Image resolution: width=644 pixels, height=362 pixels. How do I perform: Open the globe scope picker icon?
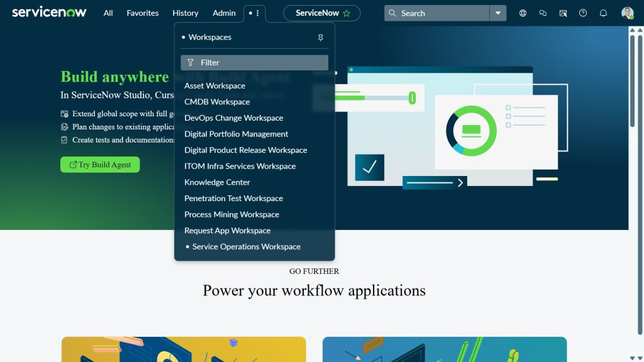point(523,13)
